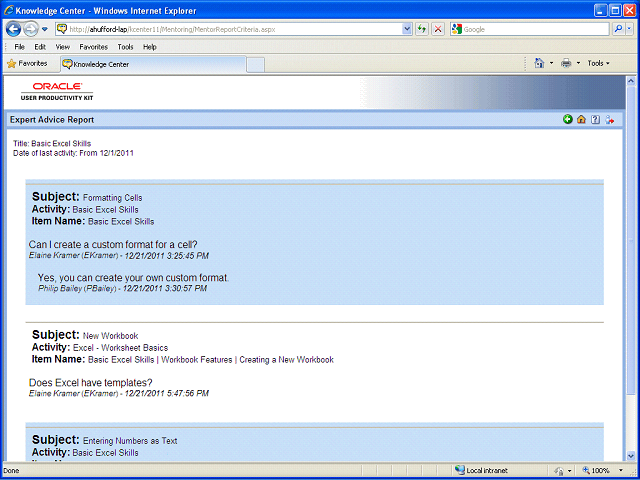Click the Print icon in command bar
640x480 pixels.
tap(566, 63)
